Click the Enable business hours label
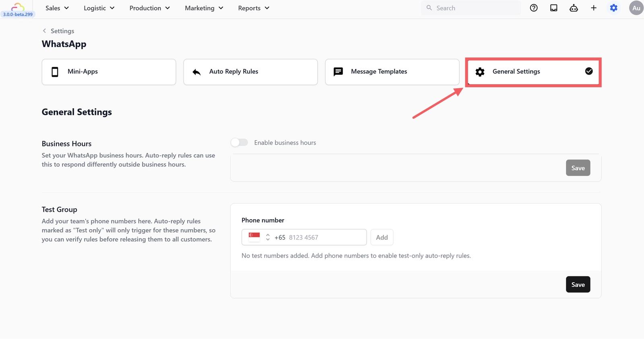The image size is (644, 339). click(x=285, y=143)
